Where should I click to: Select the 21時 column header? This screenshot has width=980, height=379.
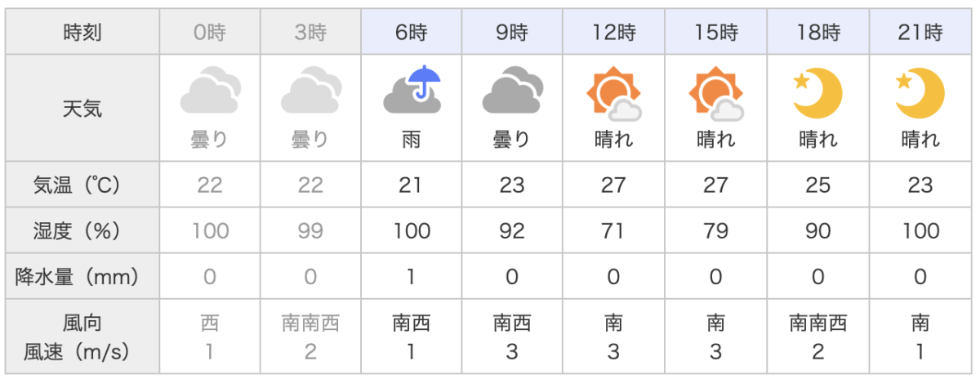pyautogui.click(x=920, y=34)
